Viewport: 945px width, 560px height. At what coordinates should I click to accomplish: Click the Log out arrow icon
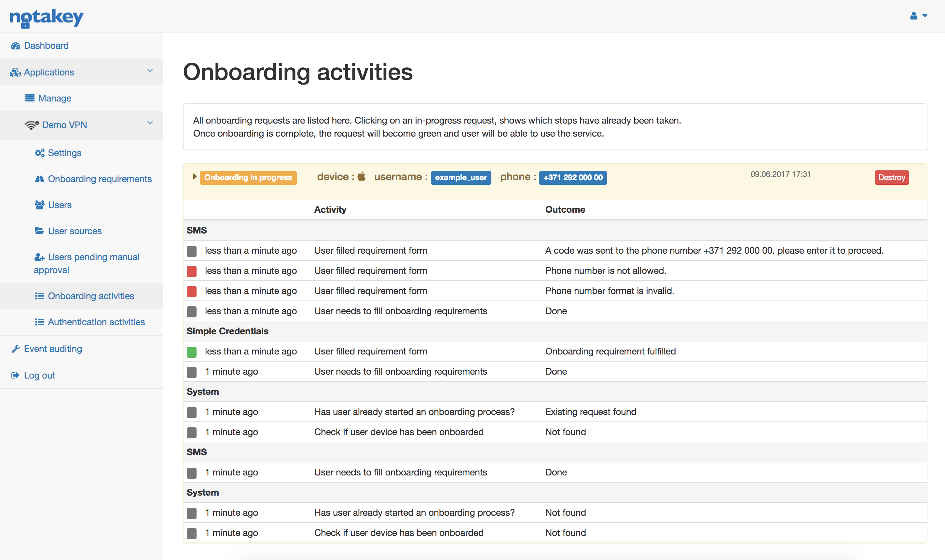pos(16,376)
